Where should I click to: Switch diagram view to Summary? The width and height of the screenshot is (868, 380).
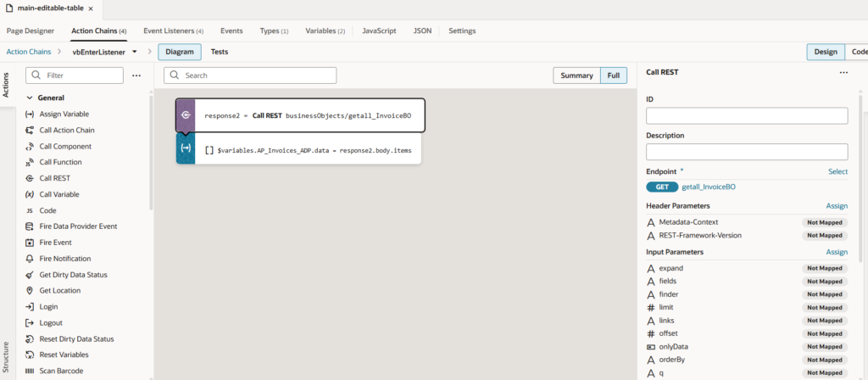[x=576, y=75]
